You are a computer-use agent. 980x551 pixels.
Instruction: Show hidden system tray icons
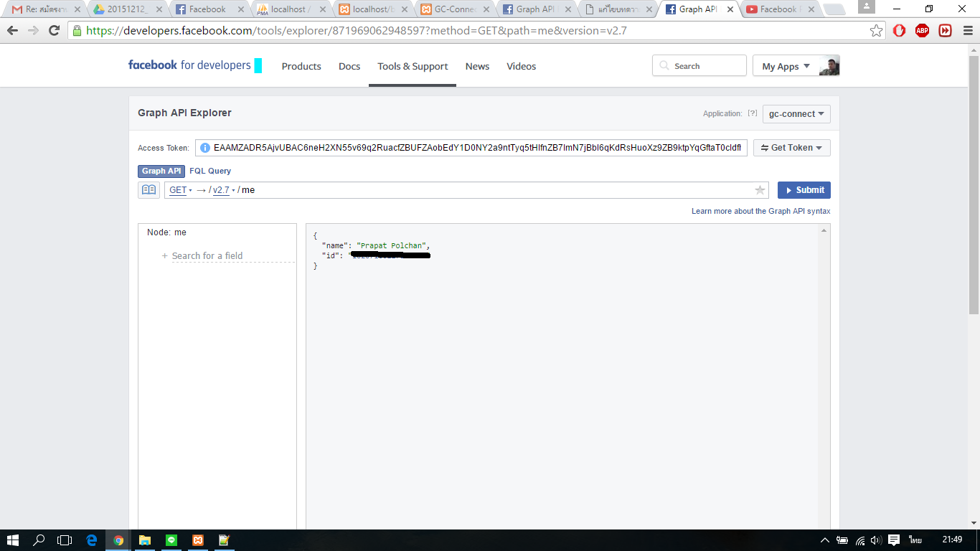[825, 540]
